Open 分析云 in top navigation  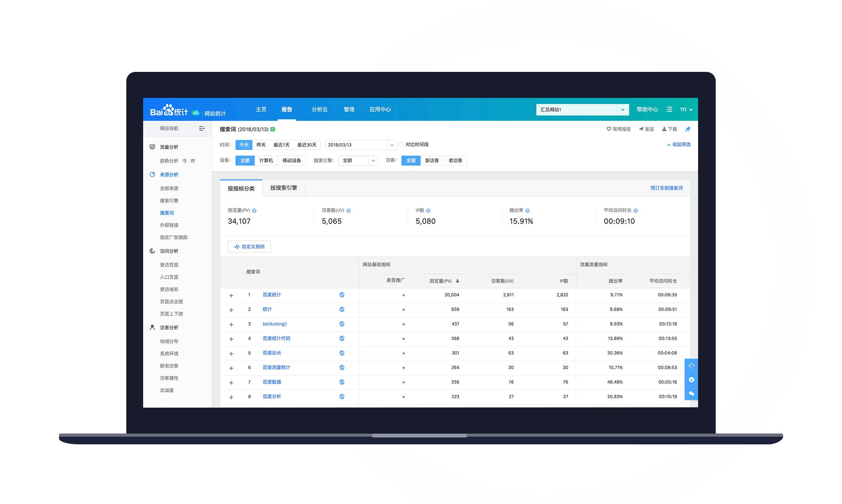coord(320,109)
